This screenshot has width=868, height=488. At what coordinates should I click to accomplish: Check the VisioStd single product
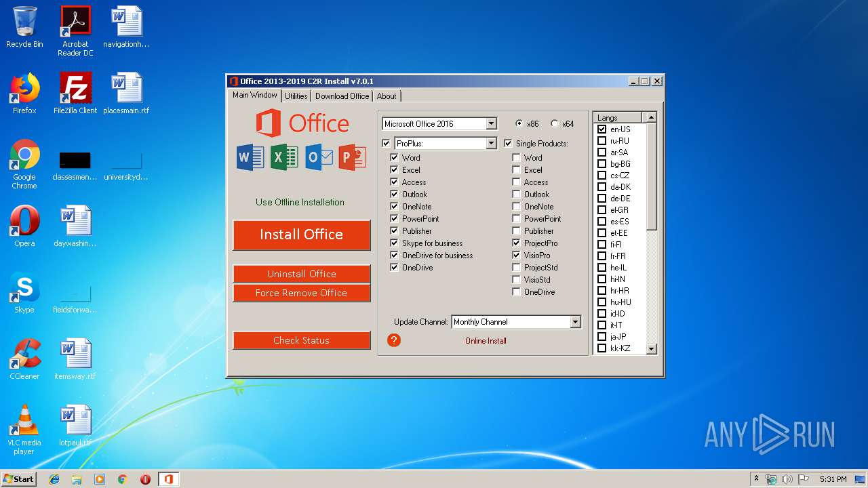click(516, 279)
